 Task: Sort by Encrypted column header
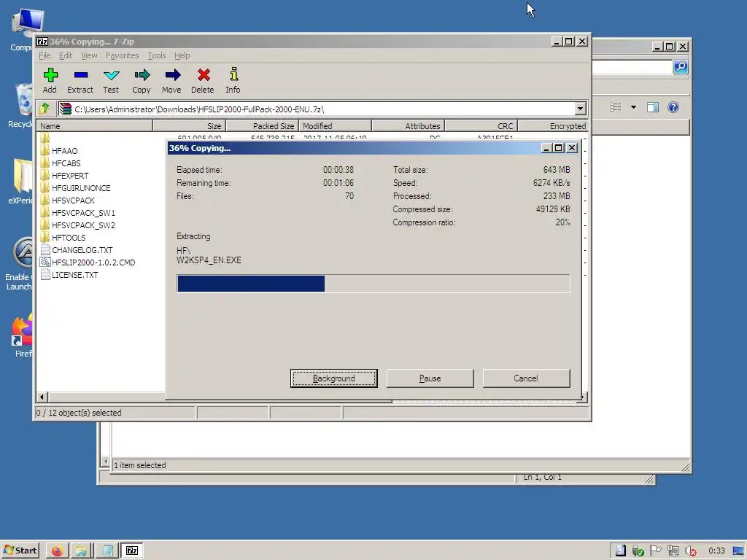[x=553, y=126]
